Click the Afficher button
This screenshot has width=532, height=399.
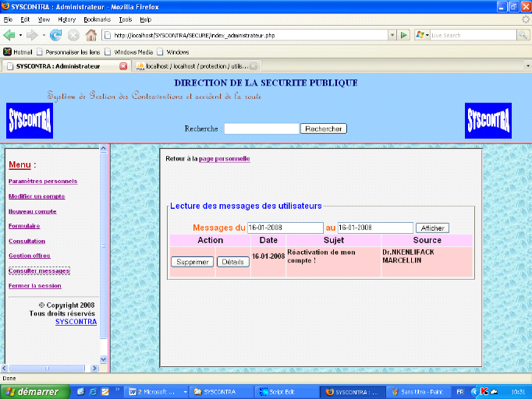coord(432,228)
